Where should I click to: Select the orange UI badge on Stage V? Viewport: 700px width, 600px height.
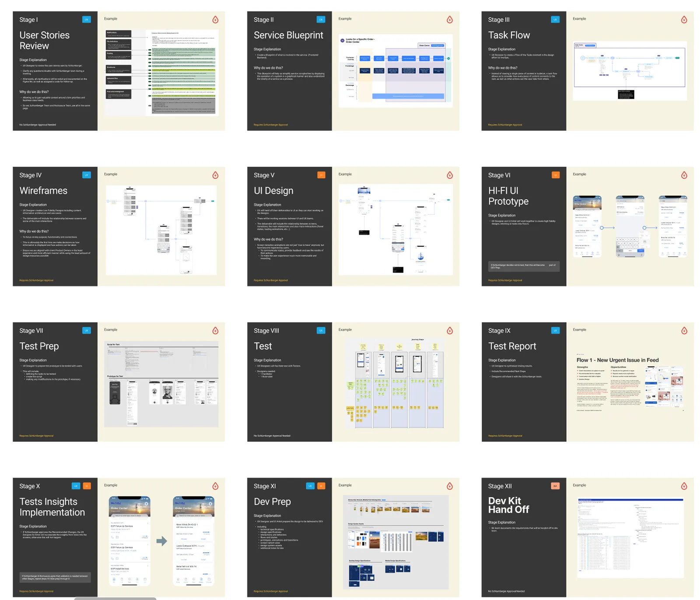(x=321, y=175)
